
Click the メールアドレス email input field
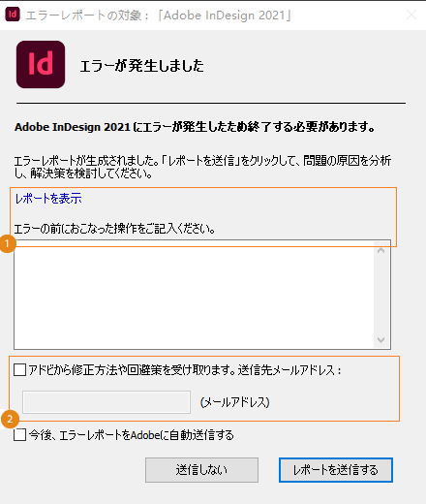point(106,402)
